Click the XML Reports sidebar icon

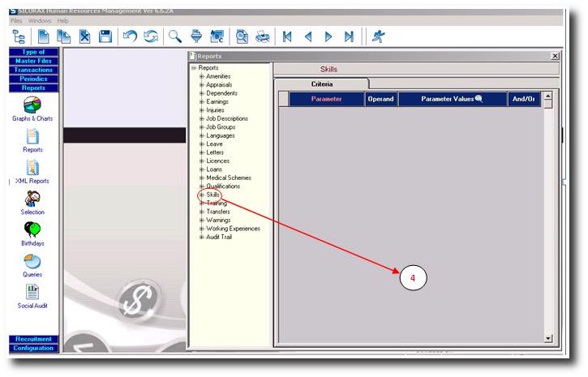[x=32, y=168]
